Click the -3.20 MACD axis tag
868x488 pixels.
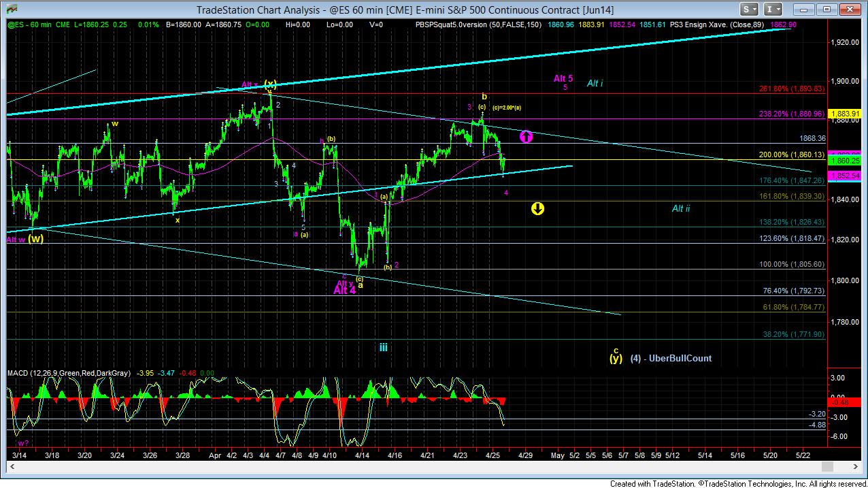point(817,414)
